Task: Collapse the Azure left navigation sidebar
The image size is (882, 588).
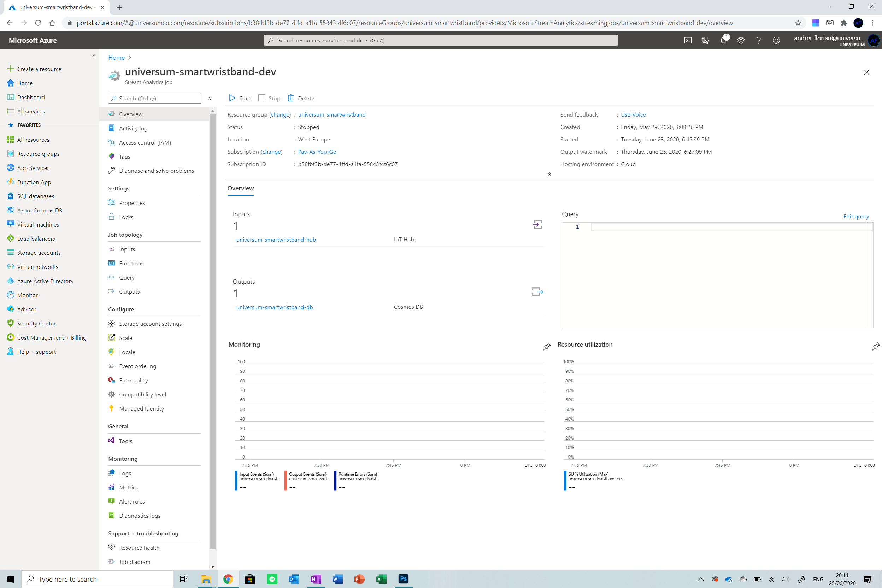Action: tap(93, 55)
